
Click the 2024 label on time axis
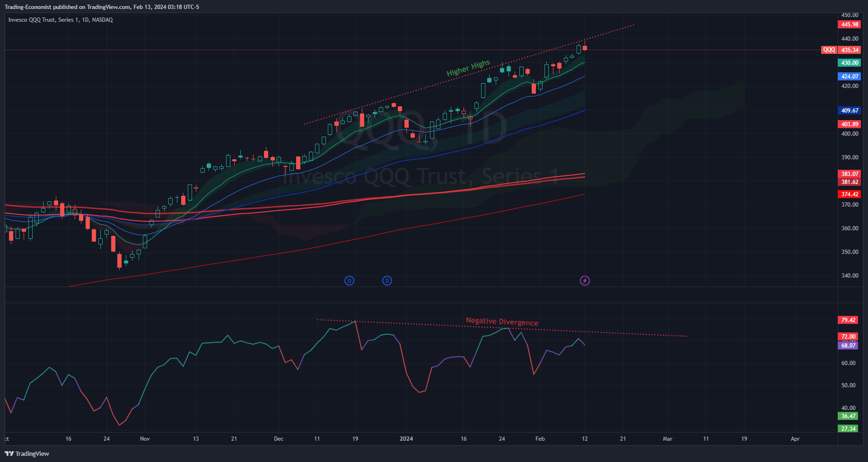(406, 439)
